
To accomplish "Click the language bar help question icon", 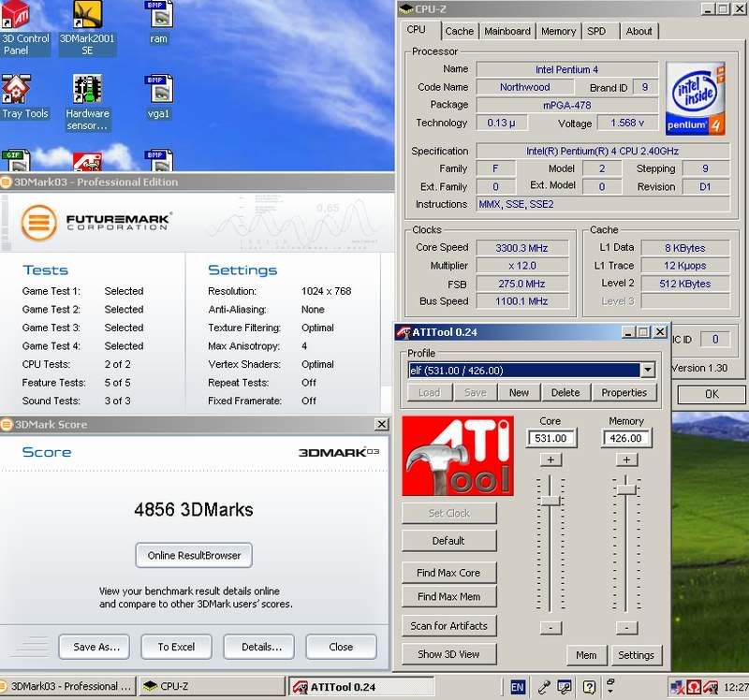I will coord(590,687).
